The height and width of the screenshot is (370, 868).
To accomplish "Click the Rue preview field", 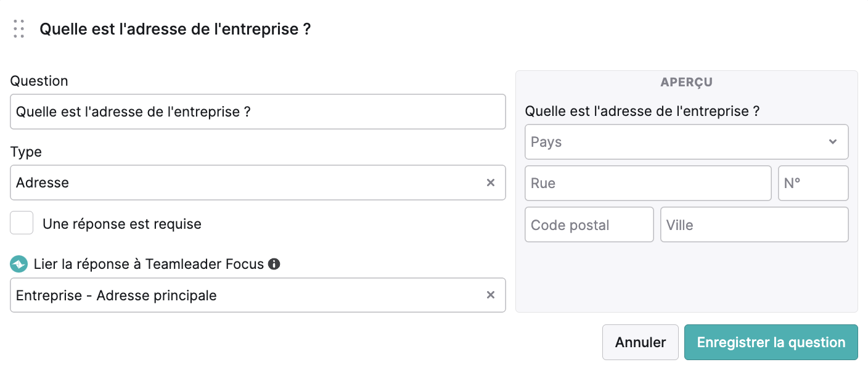I will 648,183.
